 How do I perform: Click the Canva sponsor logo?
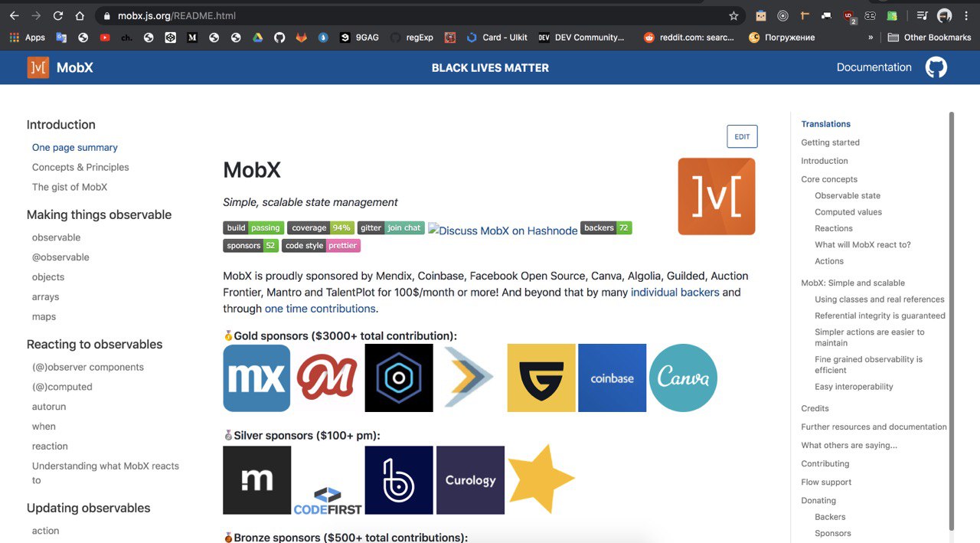[x=683, y=378]
